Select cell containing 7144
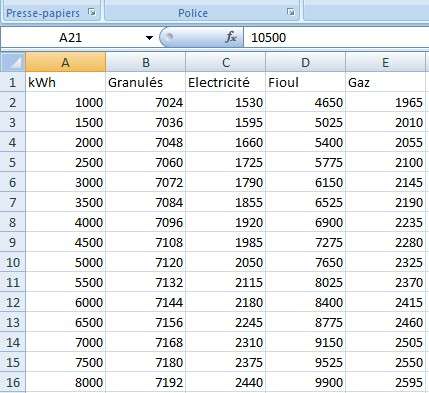Screen dimensions: 429x393 tap(145, 302)
